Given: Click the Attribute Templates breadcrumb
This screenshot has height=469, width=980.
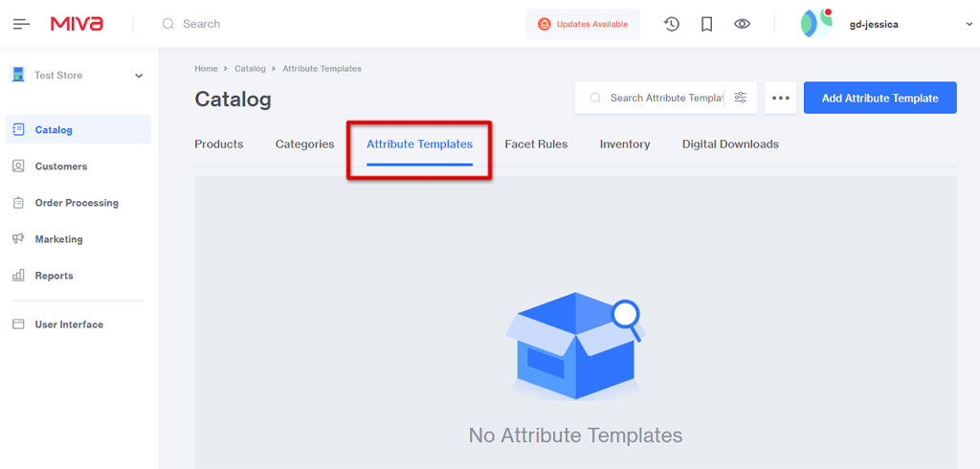Looking at the screenshot, I should pos(322,68).
